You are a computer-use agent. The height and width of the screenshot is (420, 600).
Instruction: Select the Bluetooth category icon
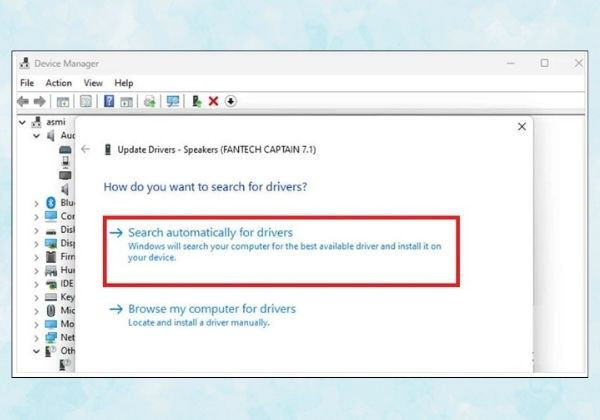[x=51, y=203]
